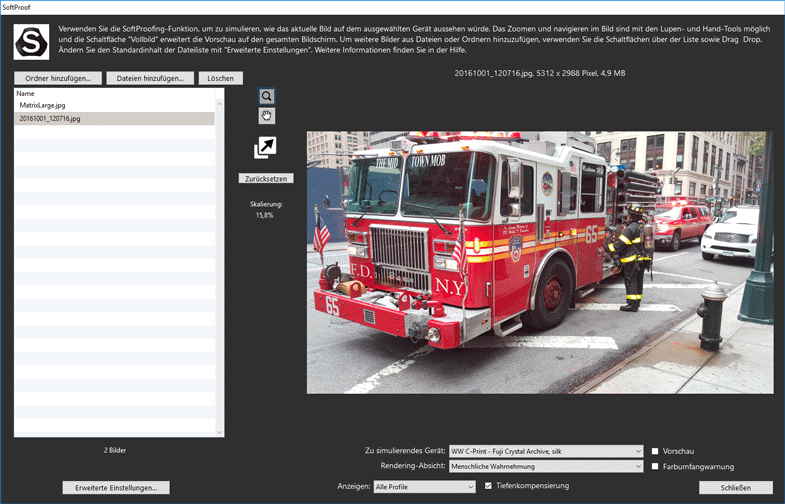Screen dimensions: 785x504
Task: Click the Zurücksetzen button
Action: 266,179
